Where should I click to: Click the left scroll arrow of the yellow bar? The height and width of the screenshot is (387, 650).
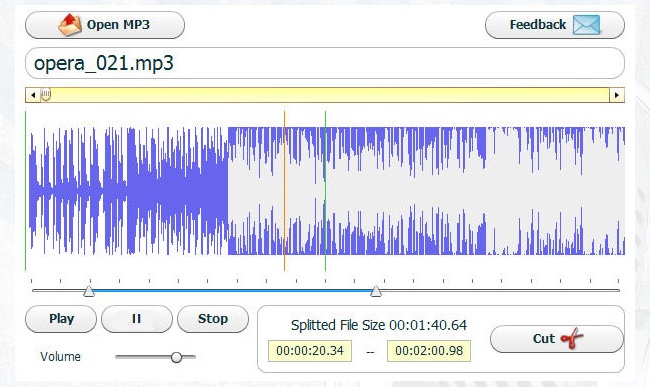(33, 95)
